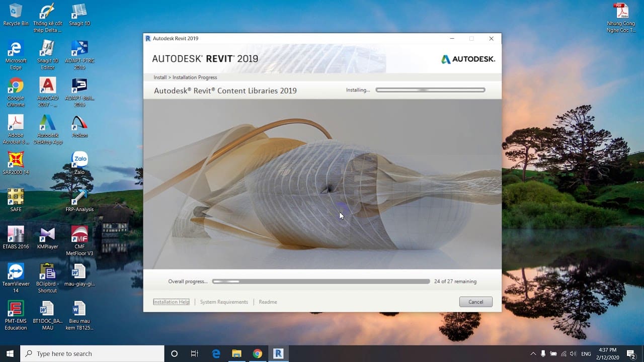The image size is (644, 362).
Task: Minimize the Autodesk Revit 2019 installer window
Action: [x=452, y=38]
